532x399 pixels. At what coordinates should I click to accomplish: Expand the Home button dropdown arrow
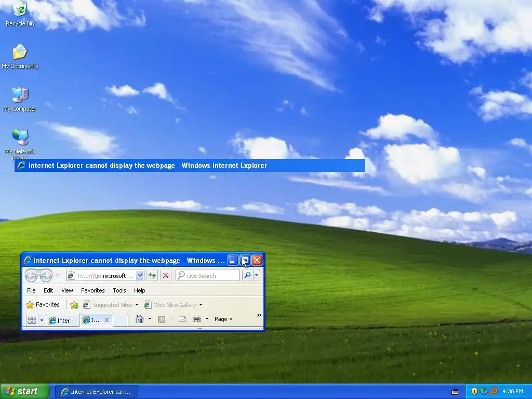(150, 319)
